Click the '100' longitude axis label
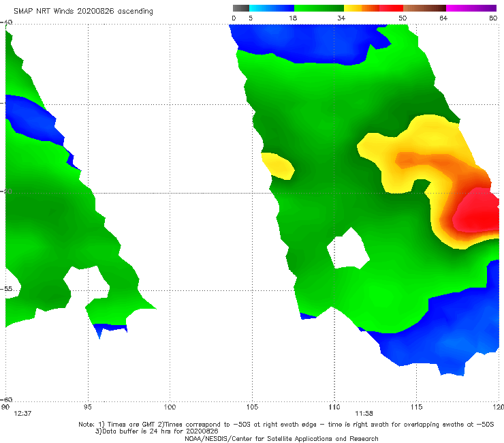Screen dimensions: 504x443 [x=170, y=407]
